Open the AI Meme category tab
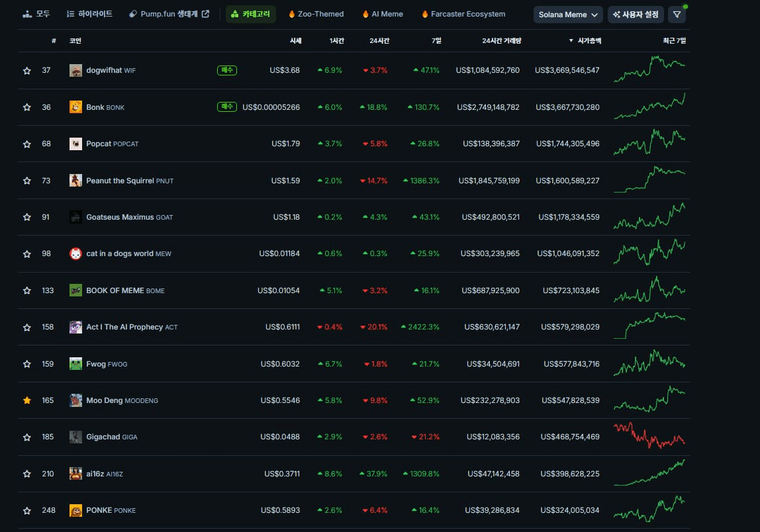Viewport: 760px width, 532px height. point(383,14)
